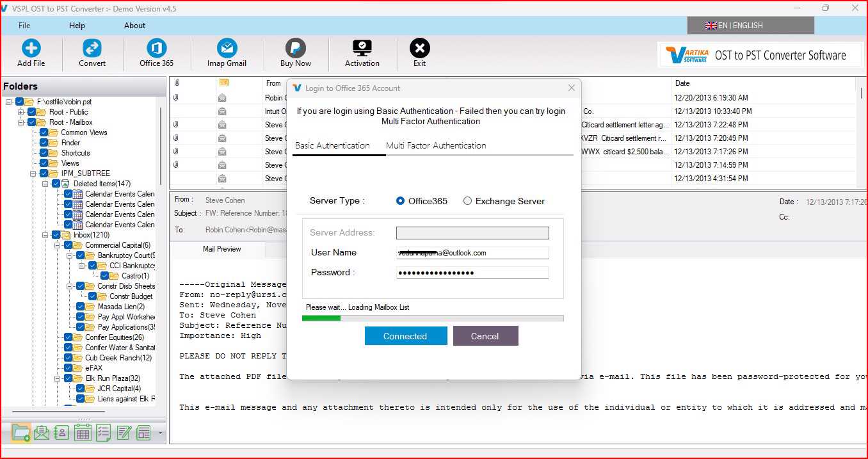This screenshot has width=868, height=459.
Task: Uncheck the F:\ostfile\robin.pst checkbox
Action: (20, 102)
